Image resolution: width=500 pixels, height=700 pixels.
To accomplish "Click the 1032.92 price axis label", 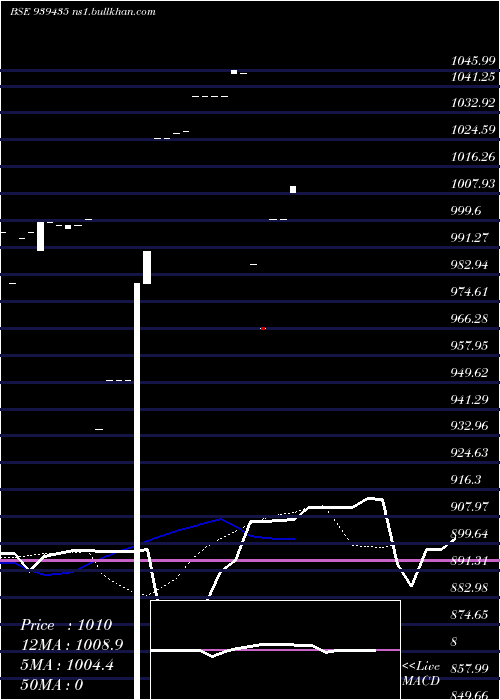I will tap(473, 103).
